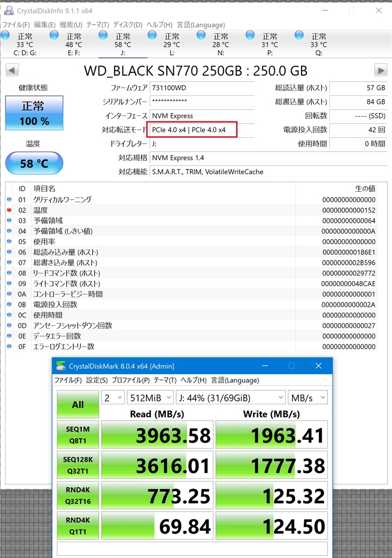
Task: Click SEQ1M write result 1963.41
Action: [272, 434]
